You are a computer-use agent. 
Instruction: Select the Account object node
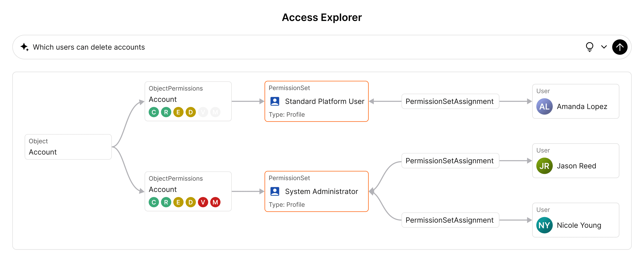[x=68, y=147]
